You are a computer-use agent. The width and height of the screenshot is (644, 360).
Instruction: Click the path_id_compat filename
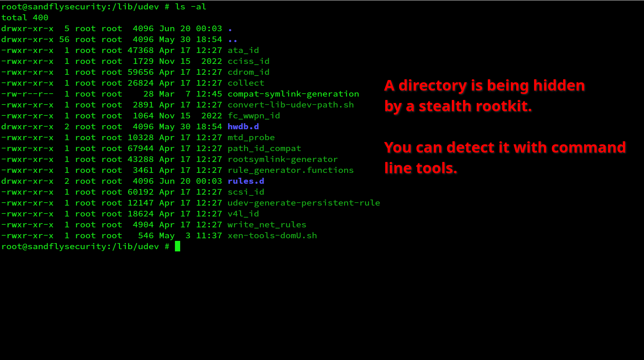[x=264, y=148]
